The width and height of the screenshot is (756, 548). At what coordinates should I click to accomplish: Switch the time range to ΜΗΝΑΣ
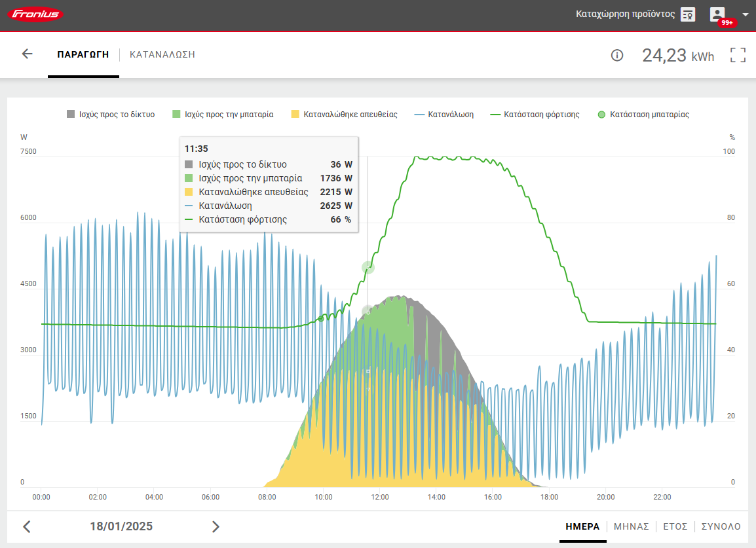[x=631, y=526]
